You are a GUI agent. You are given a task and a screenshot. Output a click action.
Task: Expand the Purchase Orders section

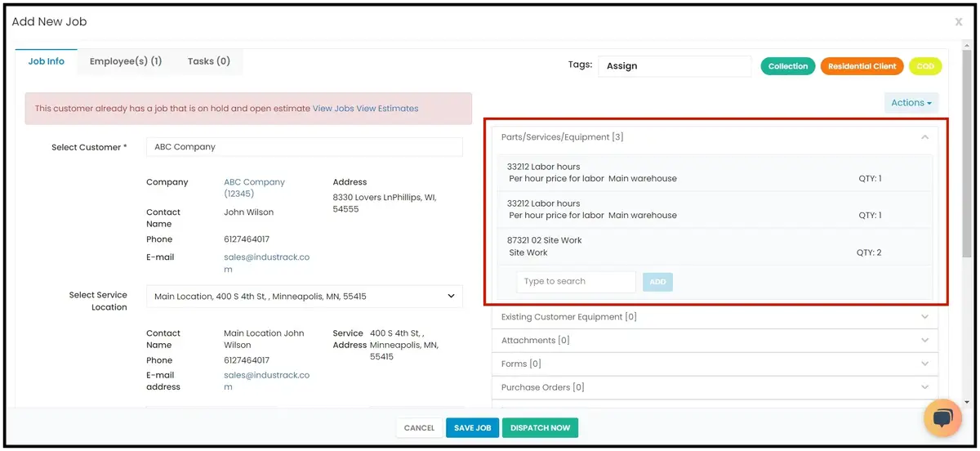[x=715, y=387]
